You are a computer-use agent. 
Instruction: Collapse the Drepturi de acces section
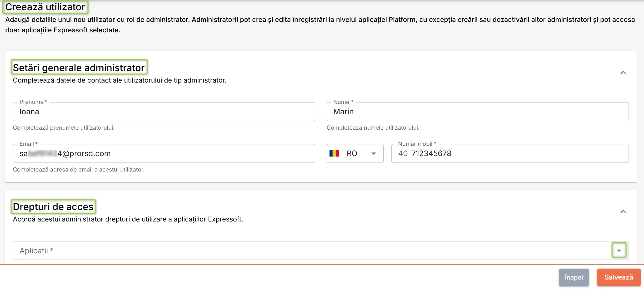pos(623,211)
